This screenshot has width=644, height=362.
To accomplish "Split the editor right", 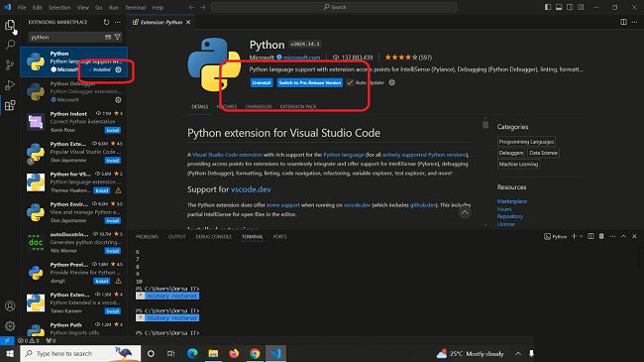I will coord(623,22).
